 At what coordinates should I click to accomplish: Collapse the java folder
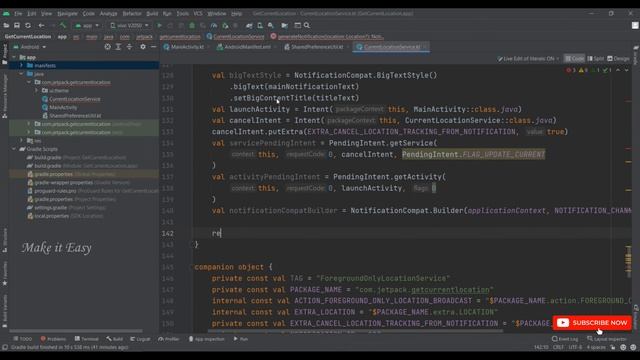(x=22, y=74)
